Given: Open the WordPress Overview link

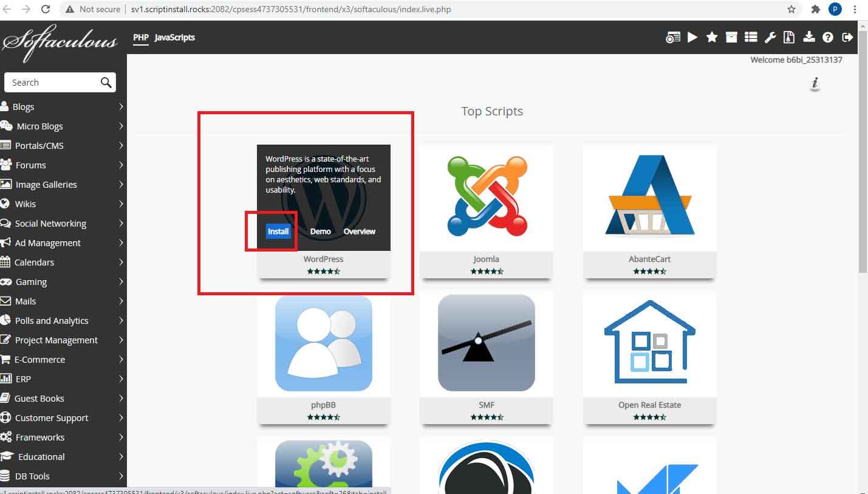Looking at the screenshot, I should coord(360,232).
